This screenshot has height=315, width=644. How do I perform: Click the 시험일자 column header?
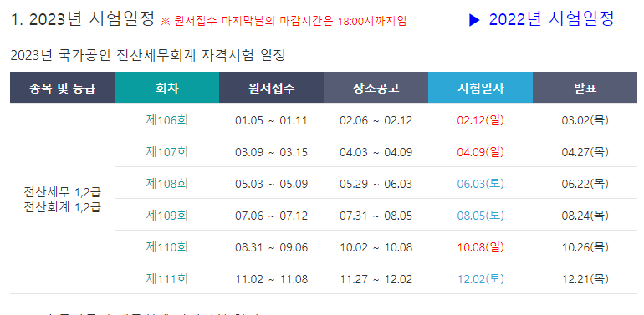[481, 88]
